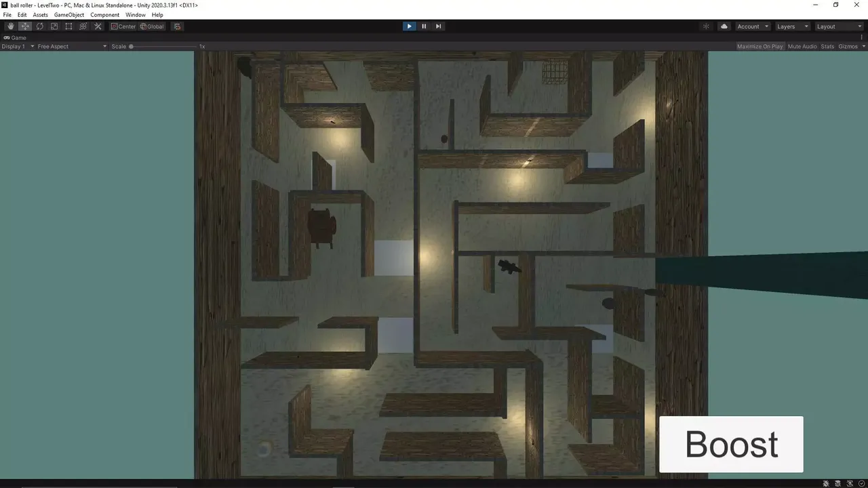Open the GameObject menu
The height and width of the screenshot is (488, 868).
click(69, 15)
